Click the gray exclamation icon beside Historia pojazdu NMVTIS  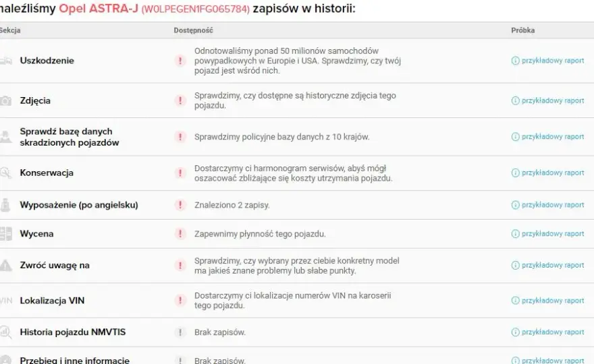click(x=180, y=332)
